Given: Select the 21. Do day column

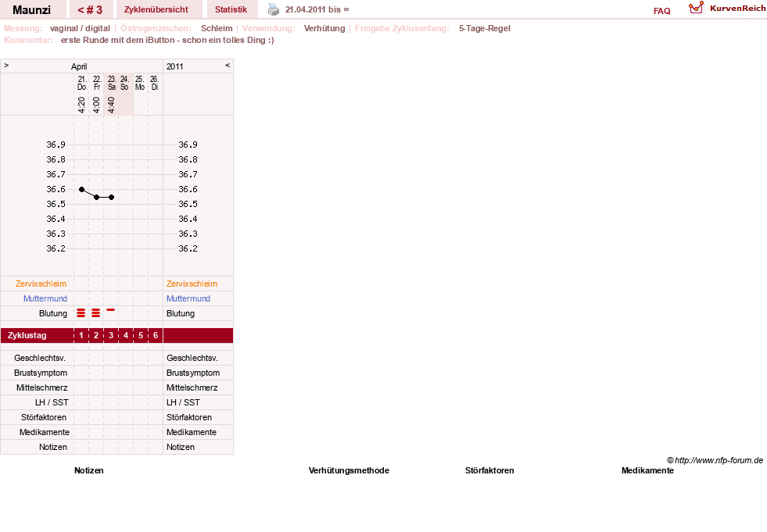Looking at the screenshot, I should (x=81, y=83).
